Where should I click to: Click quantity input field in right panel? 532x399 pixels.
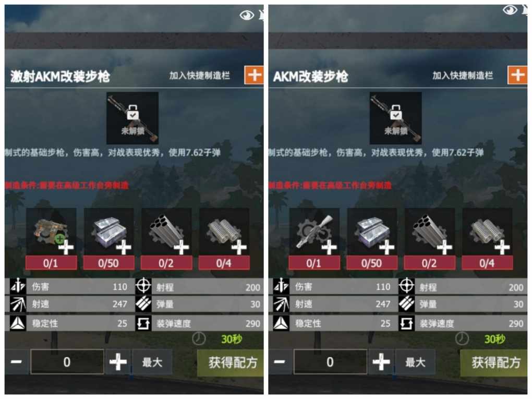pos(330,361)
